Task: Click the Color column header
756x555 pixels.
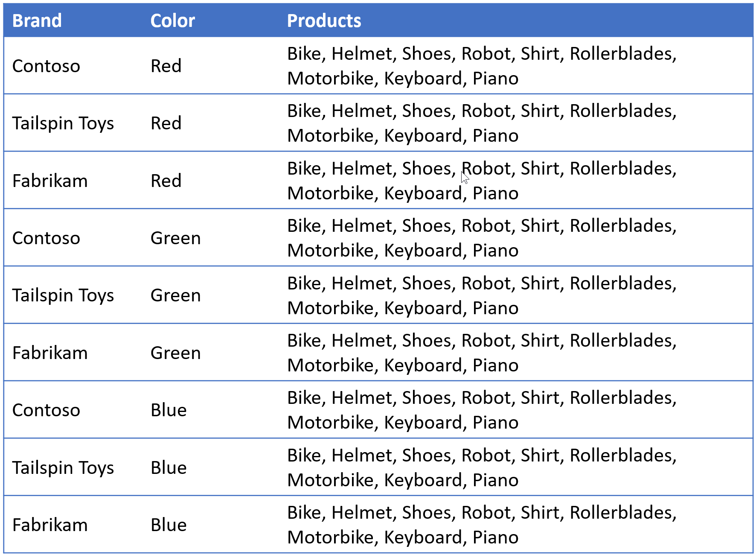Action: (173, 20)
